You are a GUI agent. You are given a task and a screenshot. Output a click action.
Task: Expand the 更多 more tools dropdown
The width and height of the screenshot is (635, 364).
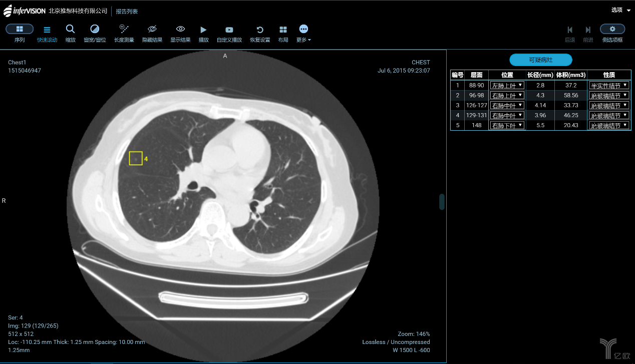(303, 30)
